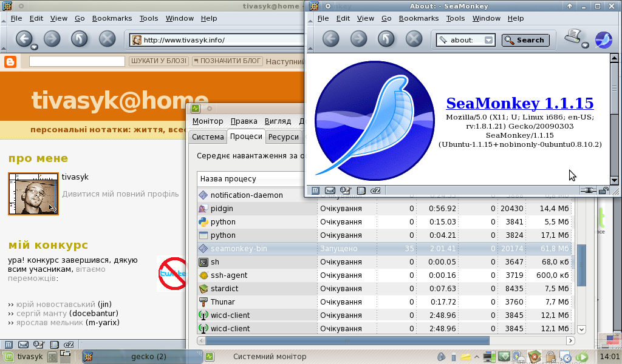Open Дивитися мій повний профіль link
The image size is (622, 364).
[x=121, y=194]
